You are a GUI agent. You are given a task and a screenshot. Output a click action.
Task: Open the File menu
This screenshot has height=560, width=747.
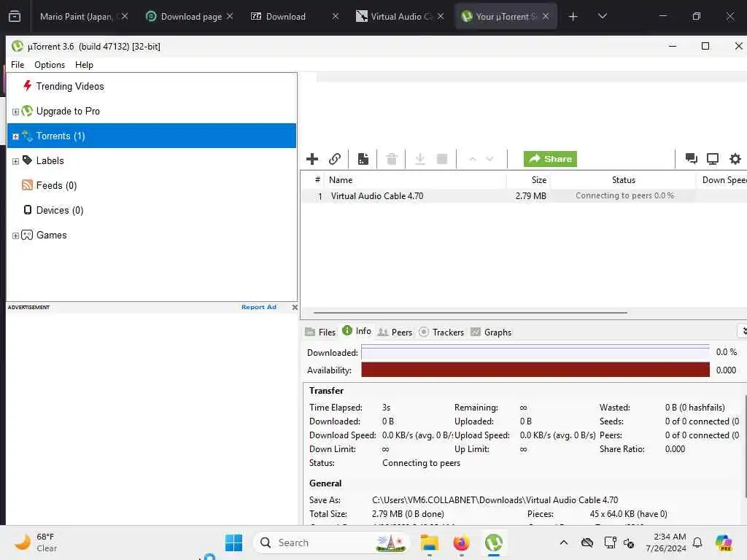click(18, 65)
